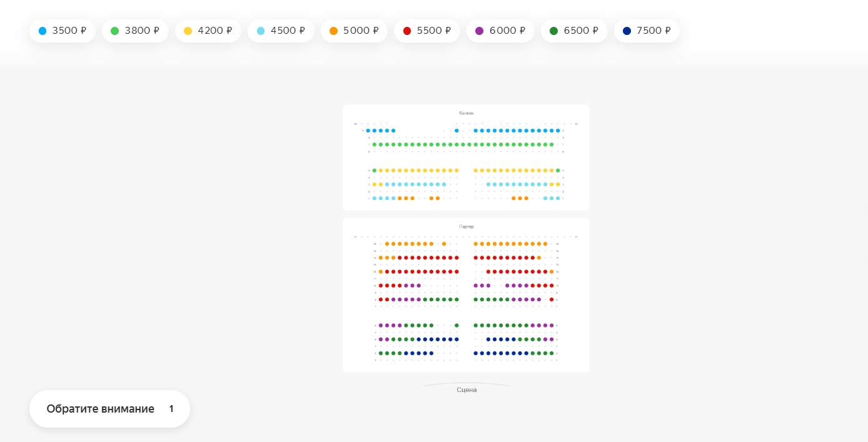Pick the 6500 ₽ price chip

[x=573, y=31]
